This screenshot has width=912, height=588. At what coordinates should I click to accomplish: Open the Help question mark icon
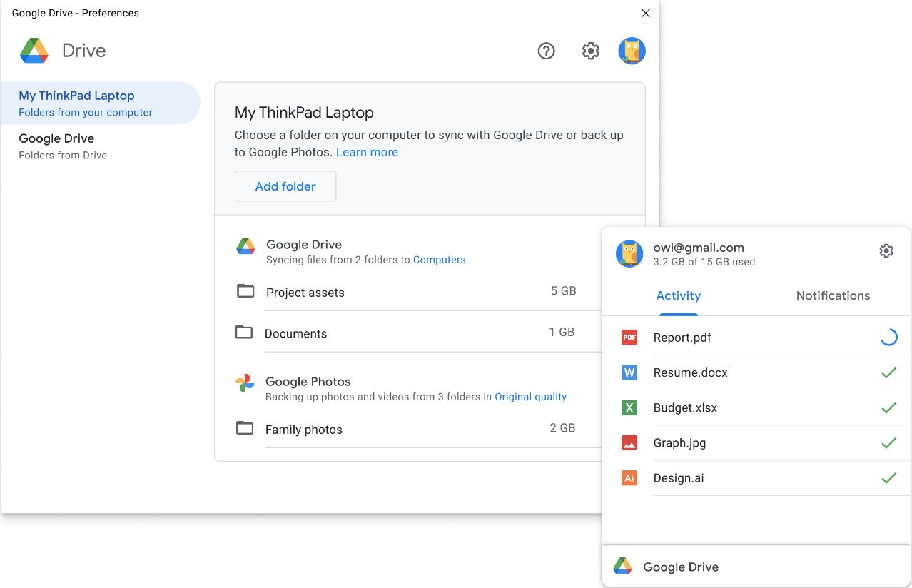coord(546,51)
